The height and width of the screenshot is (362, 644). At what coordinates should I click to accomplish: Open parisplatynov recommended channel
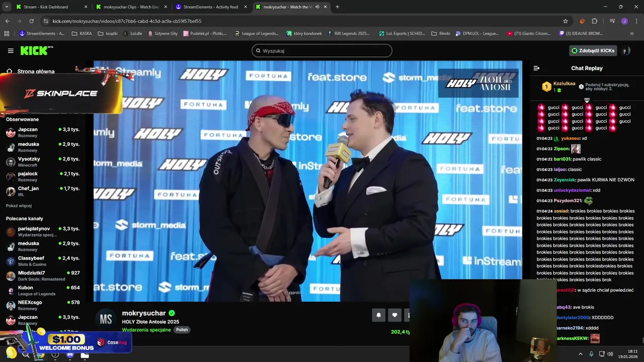pyautogui.click(x=43, y=231)
